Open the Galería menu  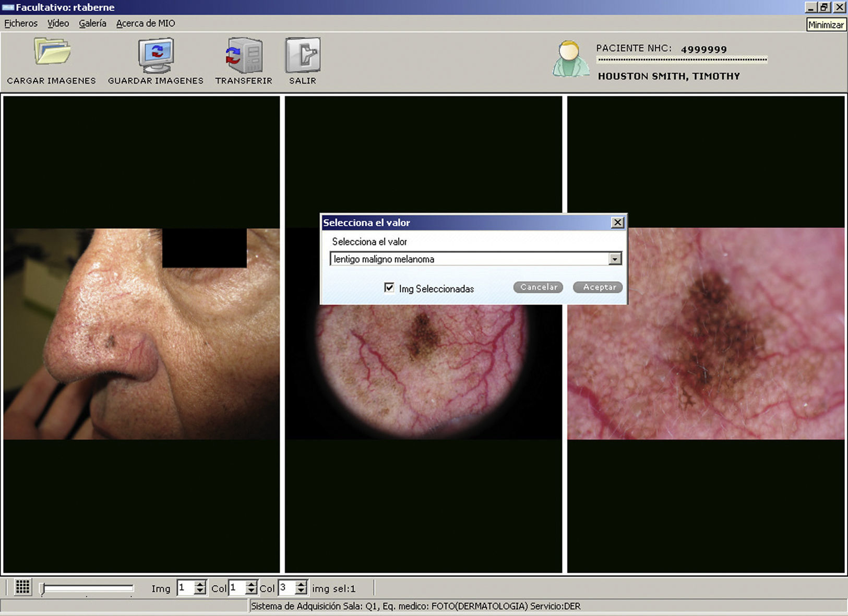point(92,23)
